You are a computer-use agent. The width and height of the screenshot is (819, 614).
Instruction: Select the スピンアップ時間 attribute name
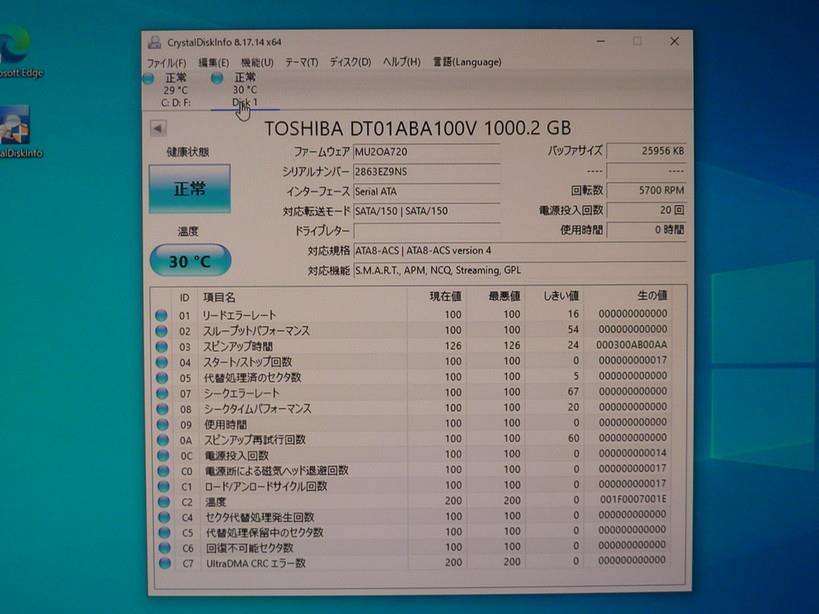238,346
